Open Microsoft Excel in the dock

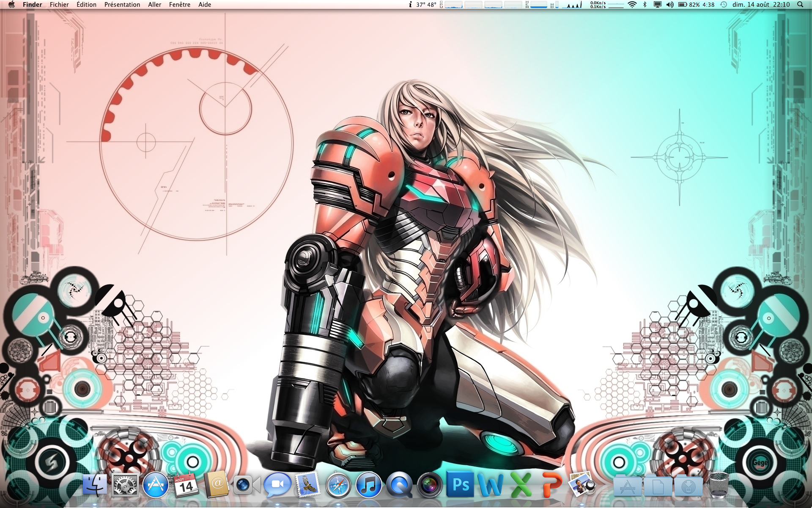[x=521, y=485]
